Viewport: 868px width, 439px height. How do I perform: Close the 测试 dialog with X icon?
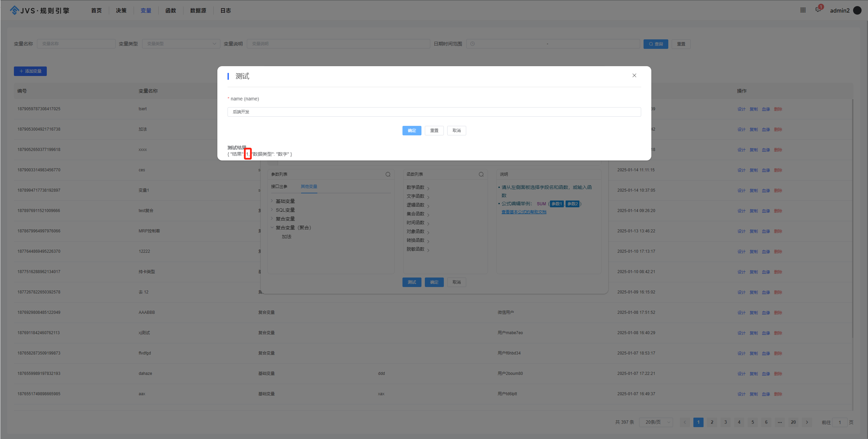point(634,75)
